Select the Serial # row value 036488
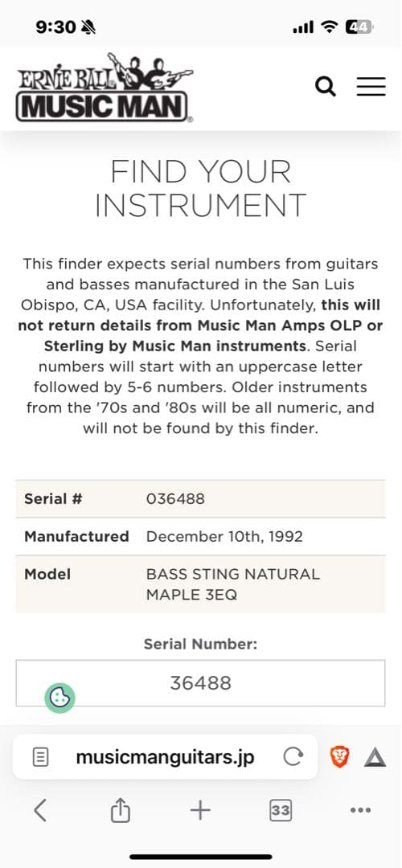402x868 pixels. pos(175,499)
